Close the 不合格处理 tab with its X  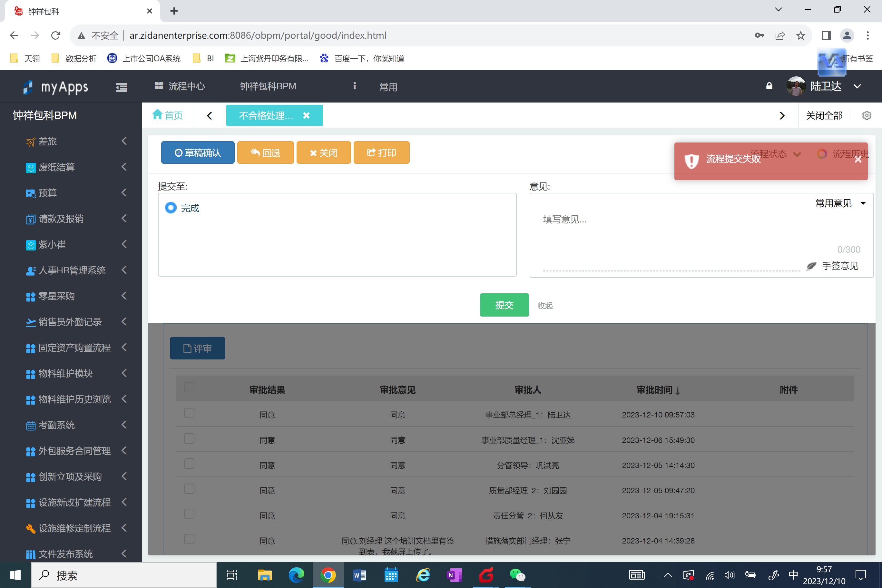(306, 115)
